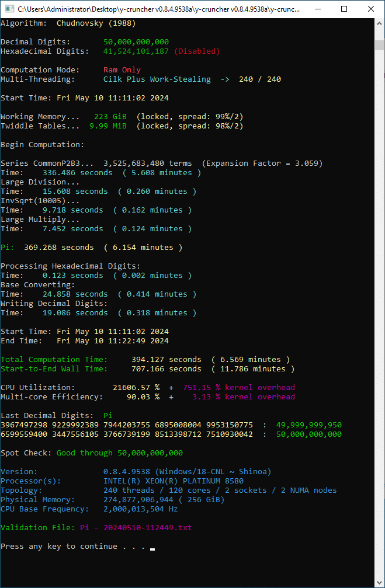Click the '223 GiB' working memory value

click(110, 117)
